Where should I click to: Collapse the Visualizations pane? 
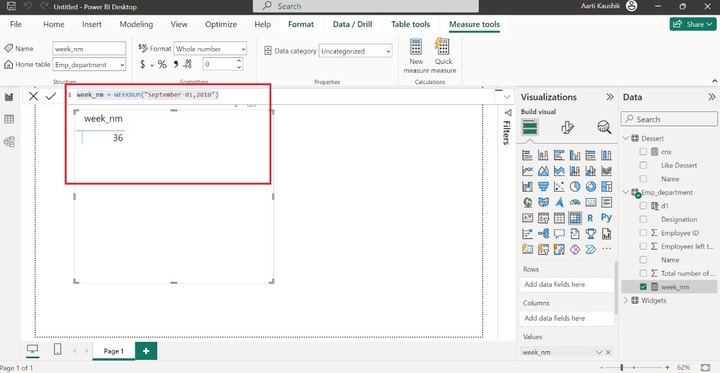609,97
